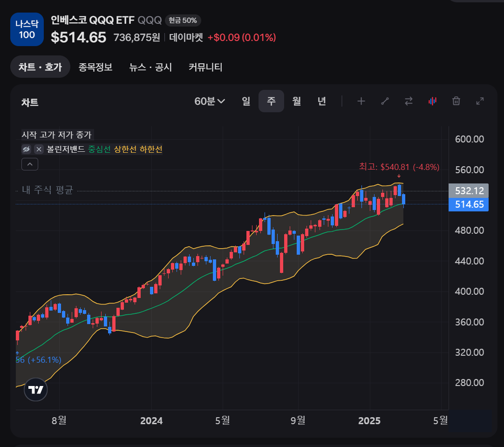The image size is (504, 447).
Task: Click the 상한선 legend label
Action: [125, 149]
